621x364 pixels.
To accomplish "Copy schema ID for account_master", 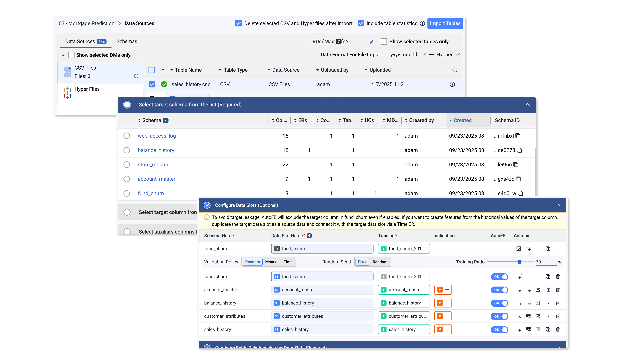I will (518, 179).
